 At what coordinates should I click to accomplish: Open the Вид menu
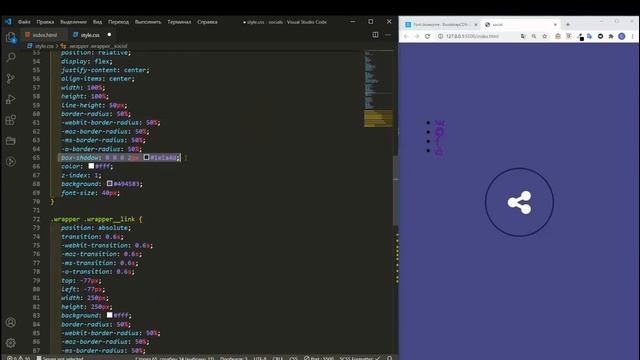coord(97,22)
